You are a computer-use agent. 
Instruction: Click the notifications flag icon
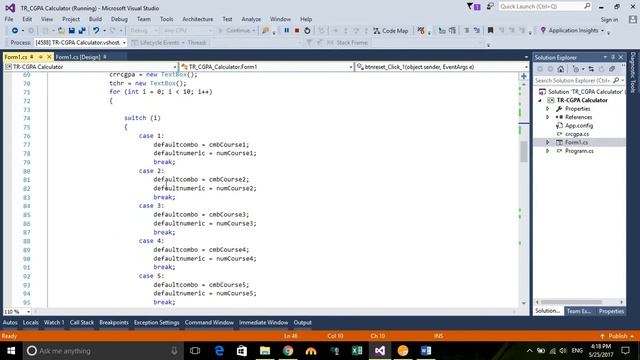tap(473, 7)
